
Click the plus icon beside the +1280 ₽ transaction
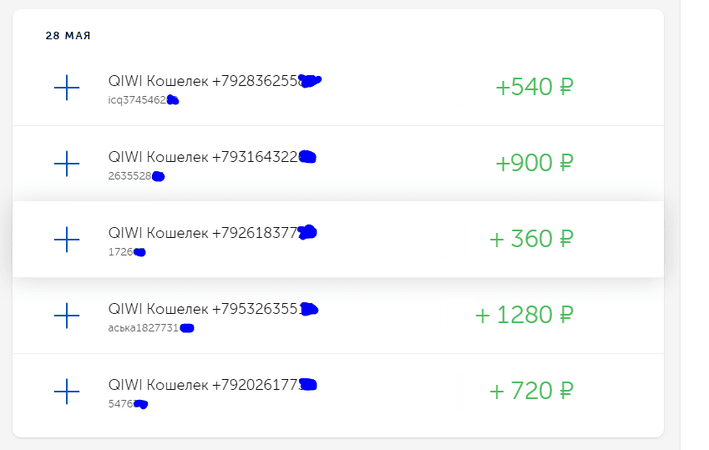66,315
